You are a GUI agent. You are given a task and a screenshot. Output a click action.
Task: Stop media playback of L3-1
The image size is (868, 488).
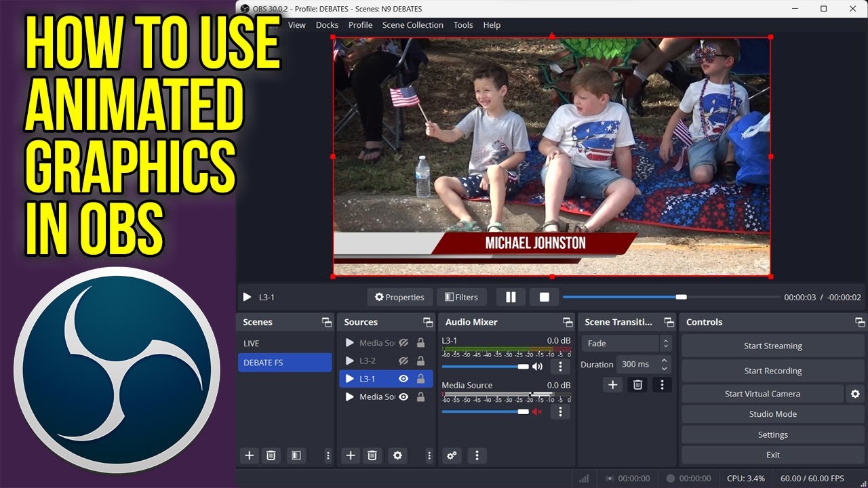click(544, 297)
